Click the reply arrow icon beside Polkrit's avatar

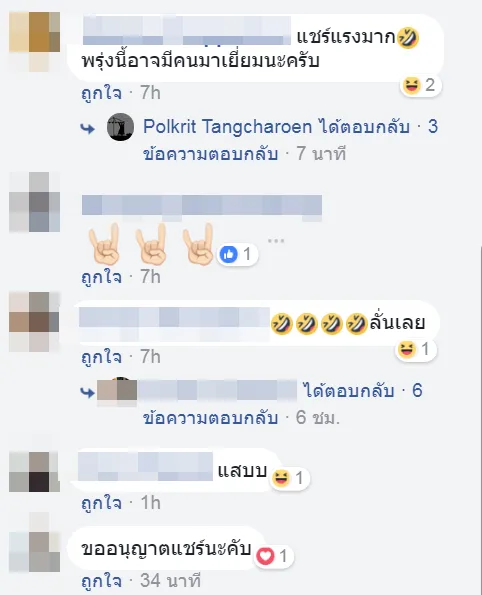[x=88, y=129]
